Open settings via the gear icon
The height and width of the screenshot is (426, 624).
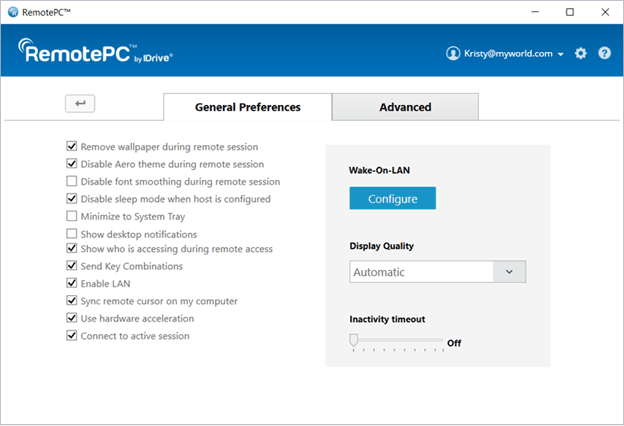(x=581, y=53)
